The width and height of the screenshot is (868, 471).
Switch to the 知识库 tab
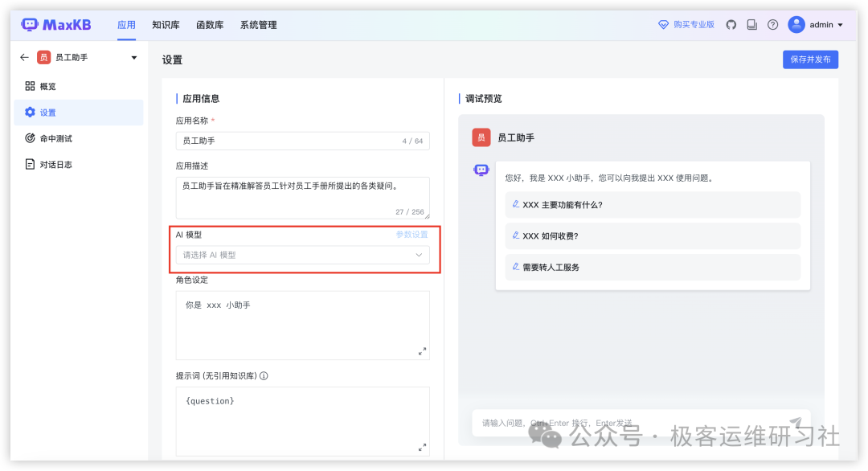[x=165, y=25]
